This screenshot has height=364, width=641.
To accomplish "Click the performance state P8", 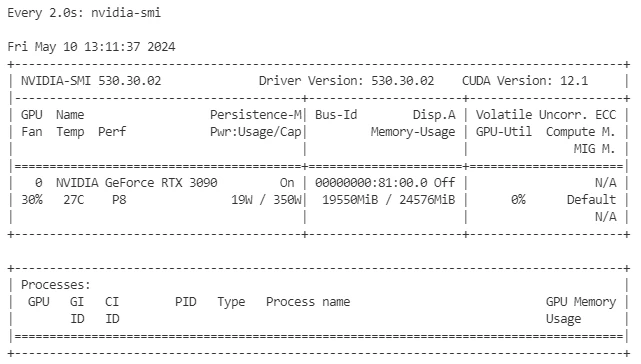I will pyautogui.click(x=119, y=200).
